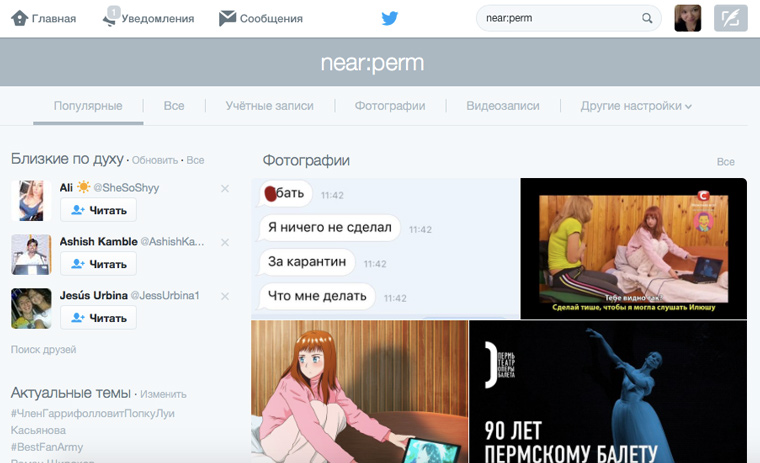Click Поиск друзей link
This screenshot has width=760, height=463.
44,350
